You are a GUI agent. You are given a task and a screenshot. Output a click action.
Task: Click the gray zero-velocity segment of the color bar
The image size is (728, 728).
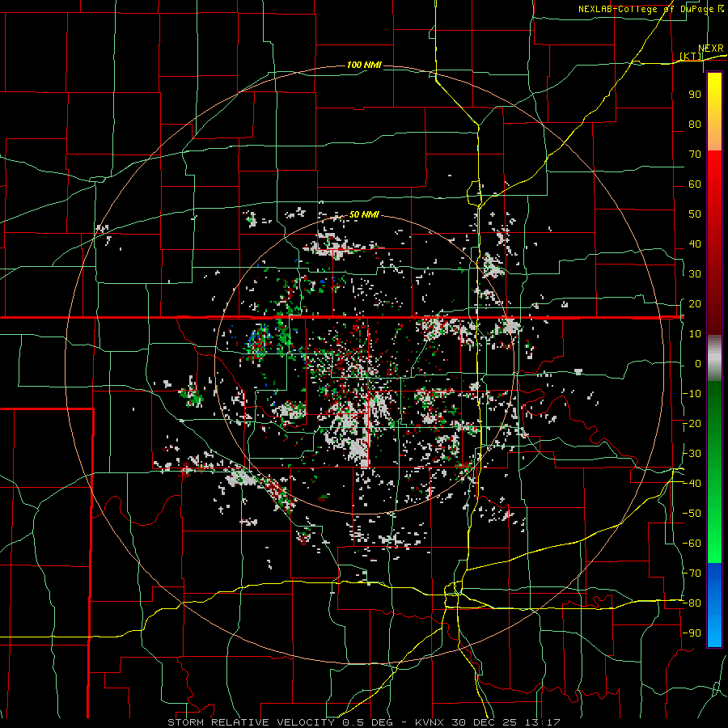pos(714,358)
